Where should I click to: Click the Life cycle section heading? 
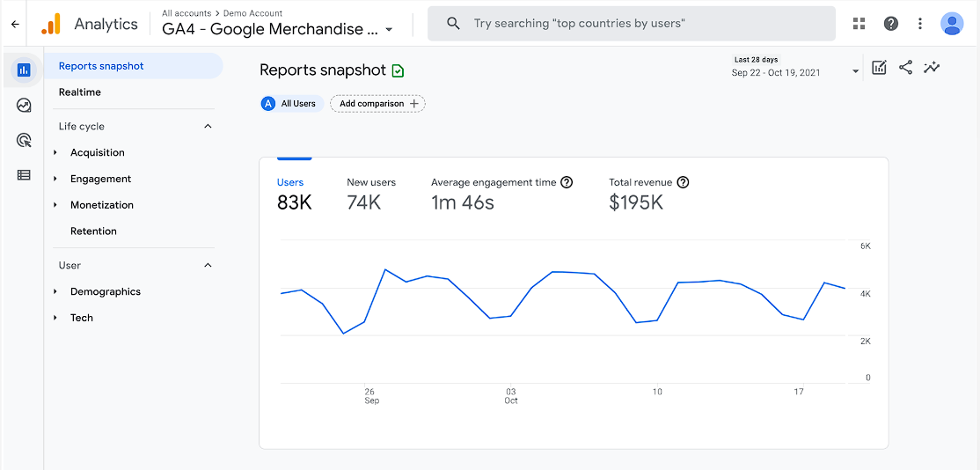click(x=81, y=126)
